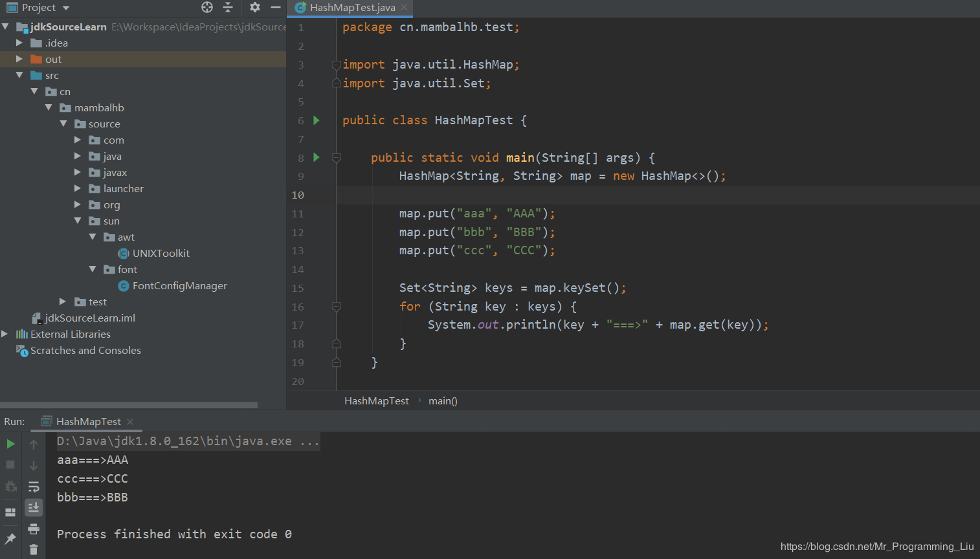Image resolution: width=980 pixels, height=559 pixels.
Task: Click 'Process finished with exit code 0' text
Action: (x=174, y=534)
